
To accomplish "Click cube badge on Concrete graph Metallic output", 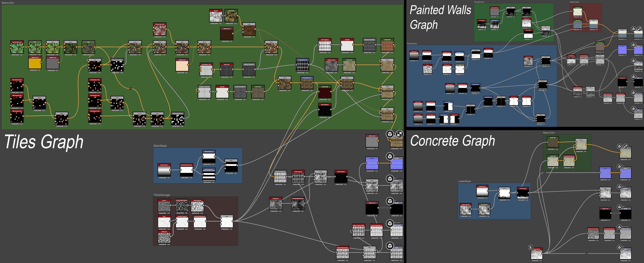I will (x=619, y=207).
